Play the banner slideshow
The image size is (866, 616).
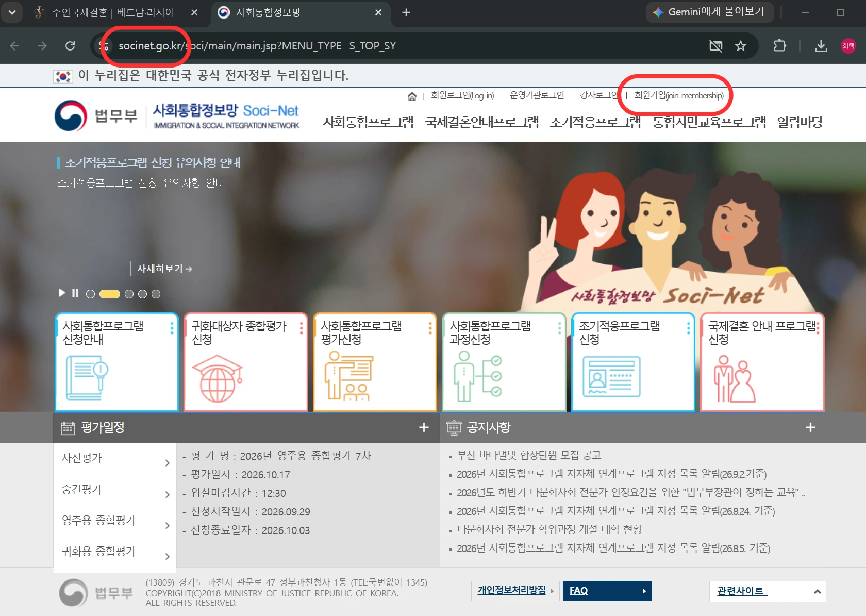pyautogui.click(x=62, y=293)
